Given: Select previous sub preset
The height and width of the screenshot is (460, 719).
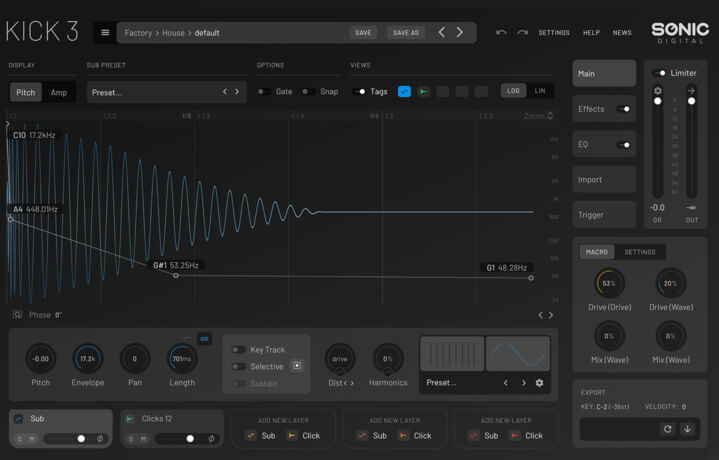Looking at the screenshot, I should click(225, 92).
